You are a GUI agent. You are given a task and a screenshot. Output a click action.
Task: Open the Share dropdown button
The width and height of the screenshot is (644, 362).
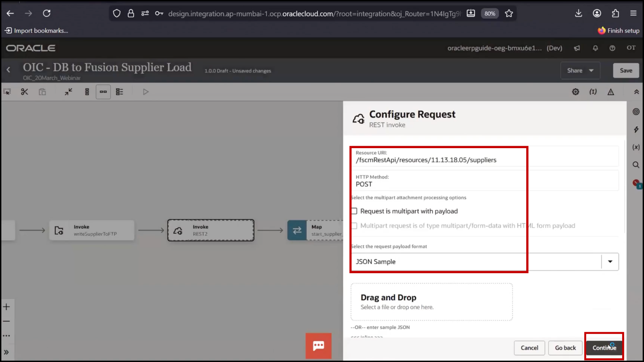click(x=580, y=70)
